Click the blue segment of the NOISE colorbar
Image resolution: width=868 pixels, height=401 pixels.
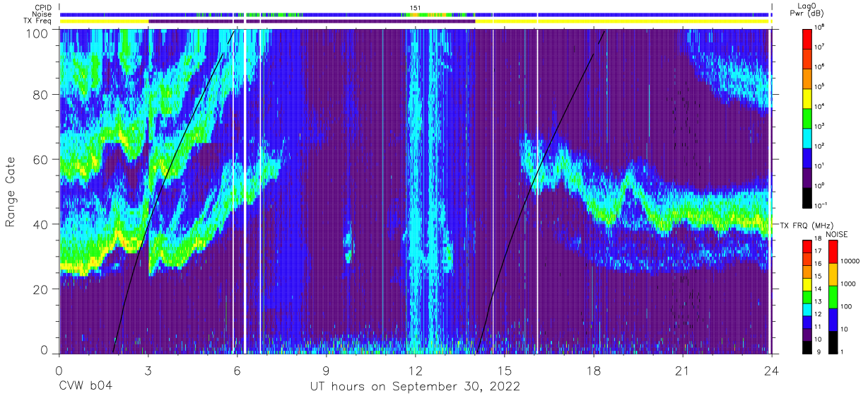(x=832, y=320)
